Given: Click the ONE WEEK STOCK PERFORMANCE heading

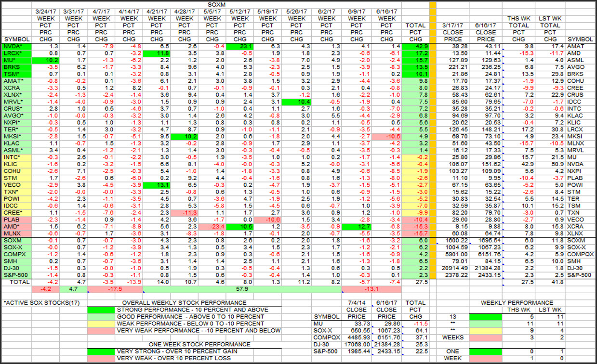Looking at the screenshot, I should 199,344.
